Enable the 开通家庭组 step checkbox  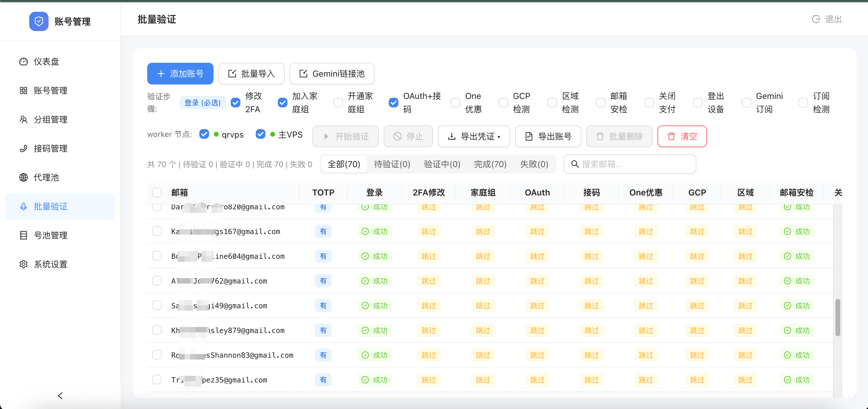point(338,103)
